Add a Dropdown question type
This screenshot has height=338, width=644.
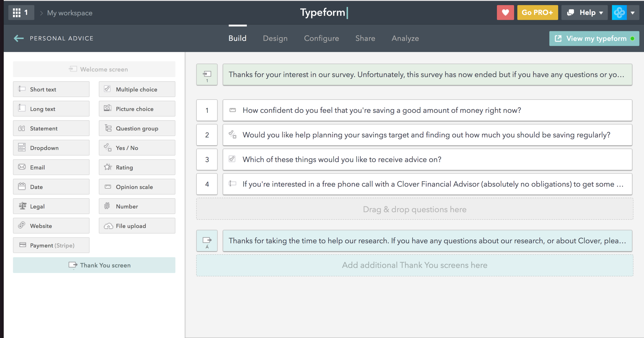coord(51,148)
